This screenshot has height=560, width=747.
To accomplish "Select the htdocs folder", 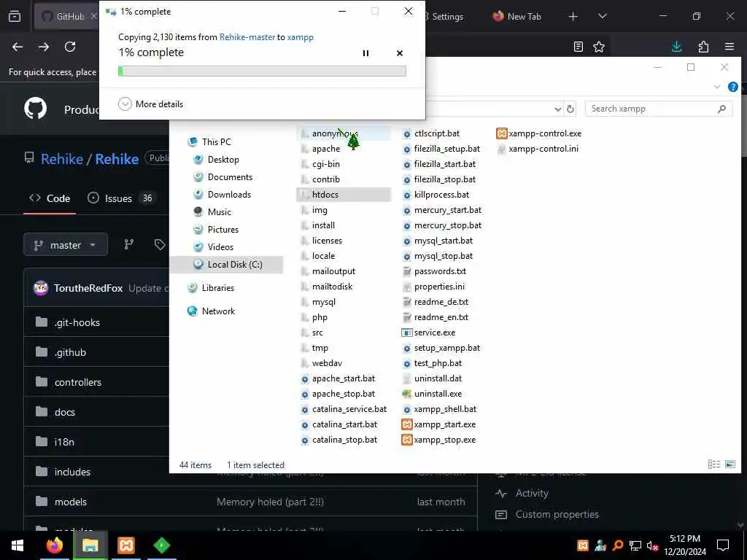I will point(344,195).
